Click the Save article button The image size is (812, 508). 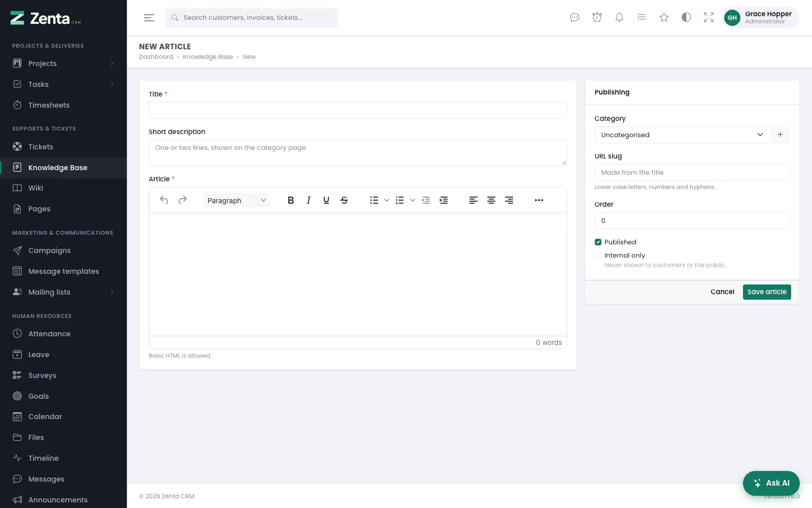tap(767, 292)
